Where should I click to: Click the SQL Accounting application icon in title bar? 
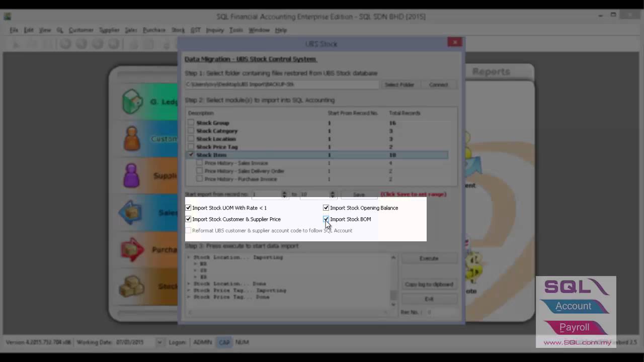click(8, 16)
